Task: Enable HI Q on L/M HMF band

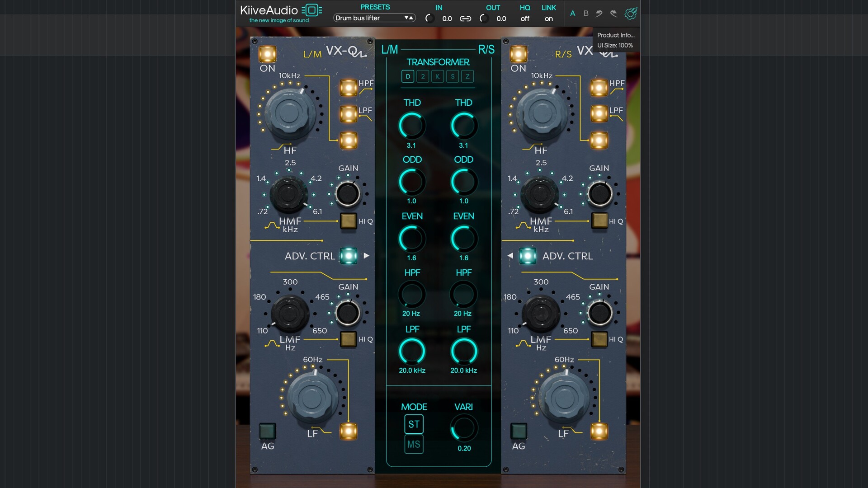Action: click(x=348, y=221)
